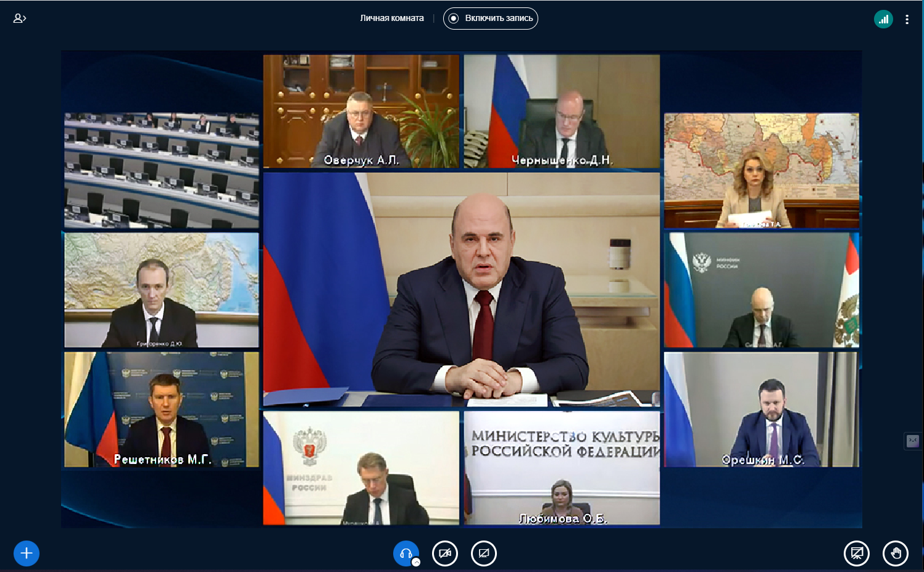Open more options menu in top right corner
This screenshot has width=924, height=572.
(x=907, y=19)
